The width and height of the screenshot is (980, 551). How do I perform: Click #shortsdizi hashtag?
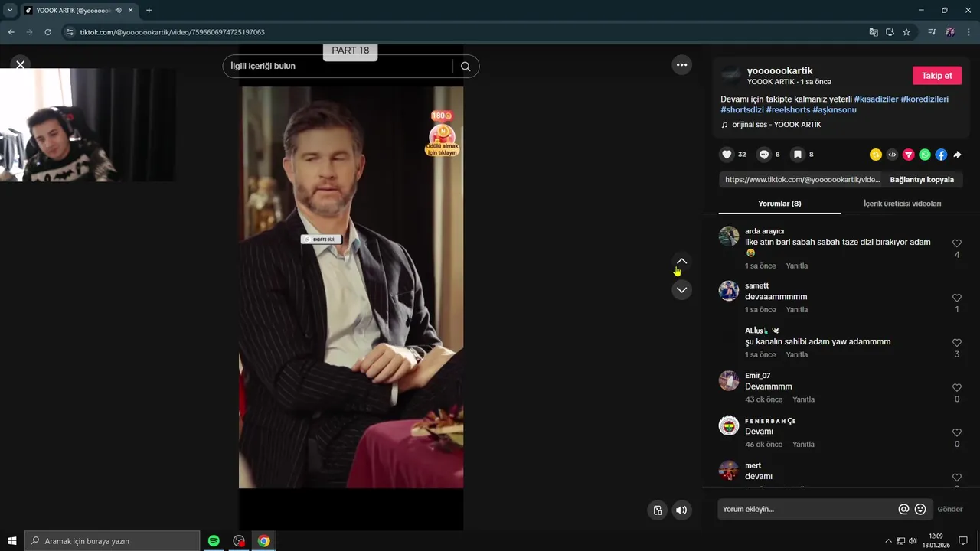click(742, 110)
